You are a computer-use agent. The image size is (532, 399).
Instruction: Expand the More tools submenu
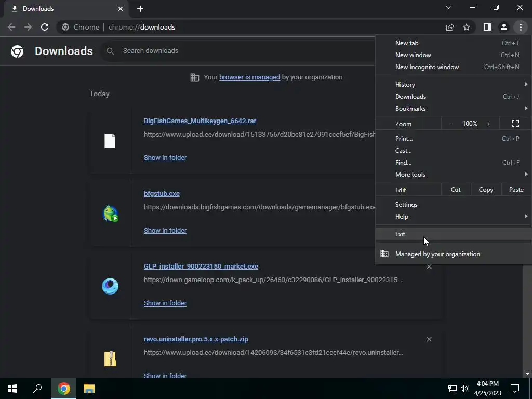pyautogui.click(x=453, y=175)
